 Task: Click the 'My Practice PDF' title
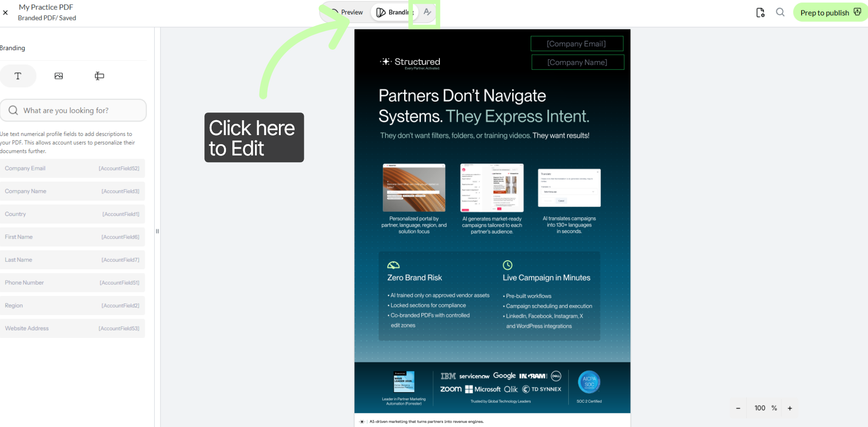[46, 7]
